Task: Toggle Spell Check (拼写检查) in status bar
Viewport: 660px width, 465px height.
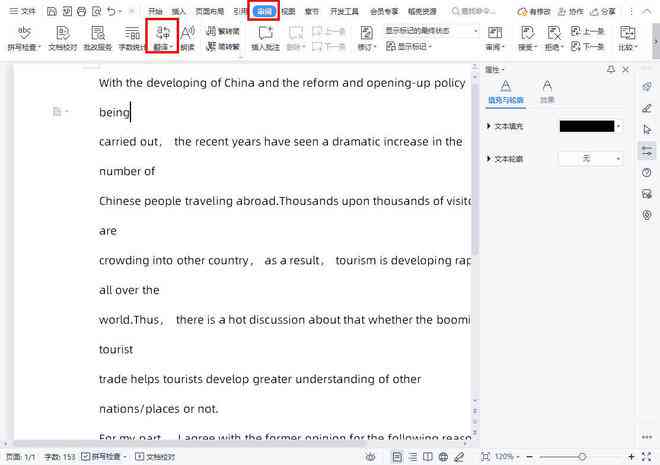Action: 104,457
